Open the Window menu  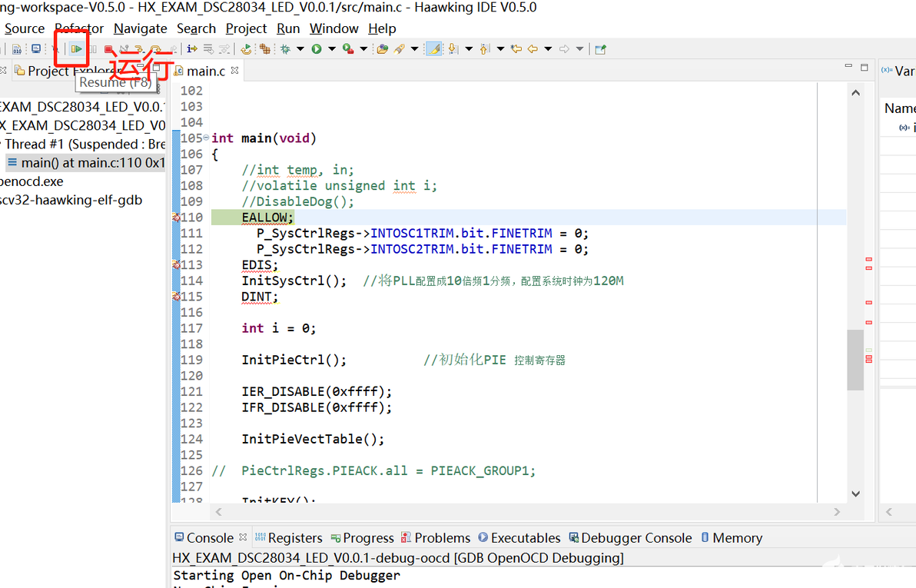(x=334, y=28)
